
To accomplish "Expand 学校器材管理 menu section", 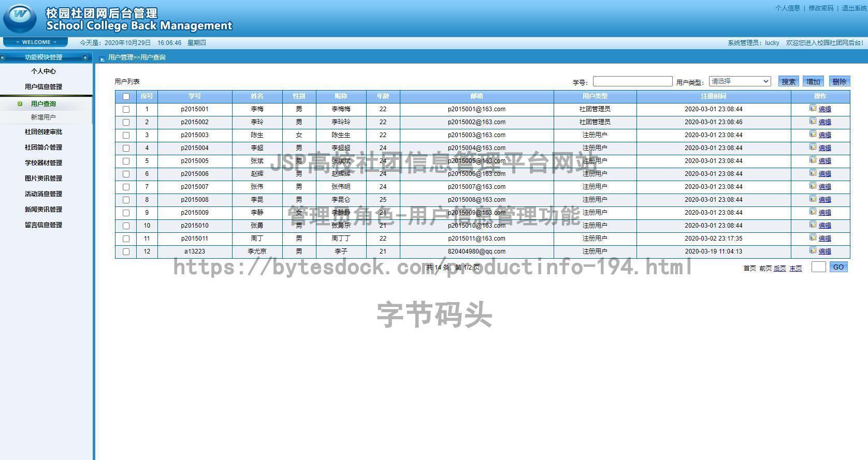I will (44, 163).
